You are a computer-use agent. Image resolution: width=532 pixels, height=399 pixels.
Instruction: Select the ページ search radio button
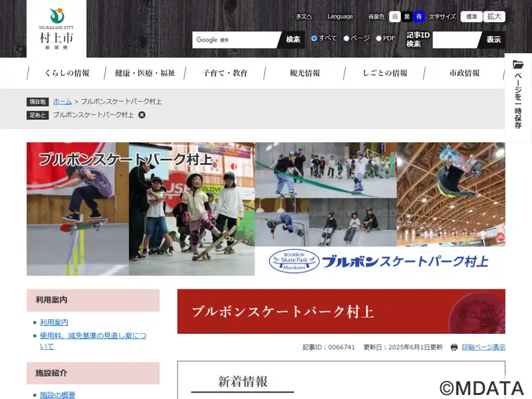pos(346,39)
